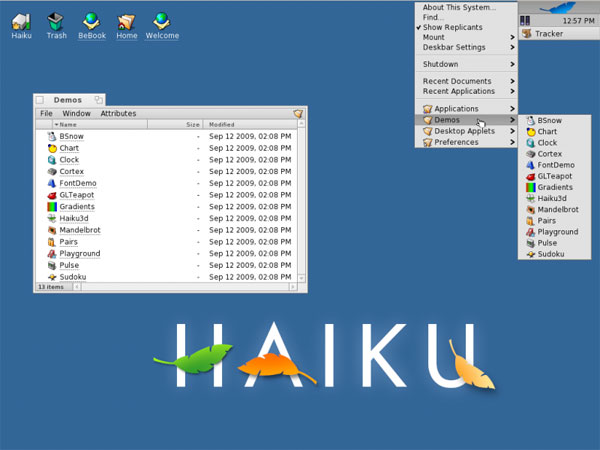Click Haiku3d entry in Demos submenu
The height and width of the screenshot is (450, 600).
tap(554, 198)
